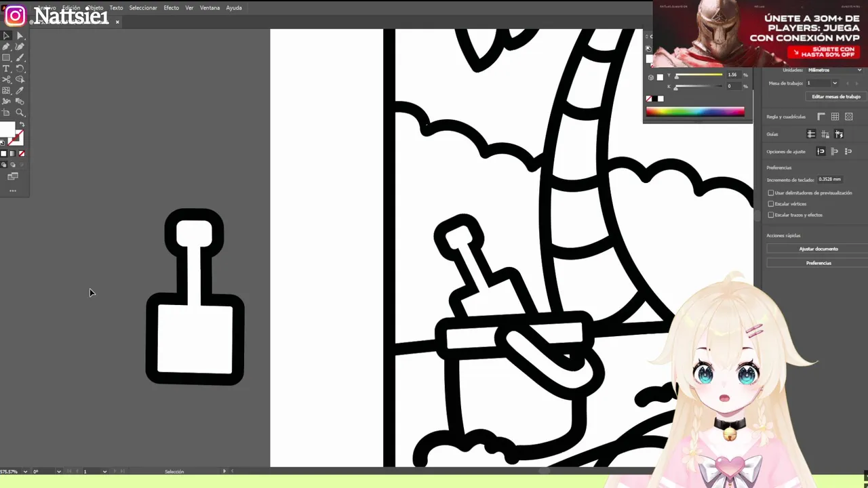Show transparency grid icon in Regla y cuadrículas
This screenshot has width=868, height=488.
pos(848,117)
